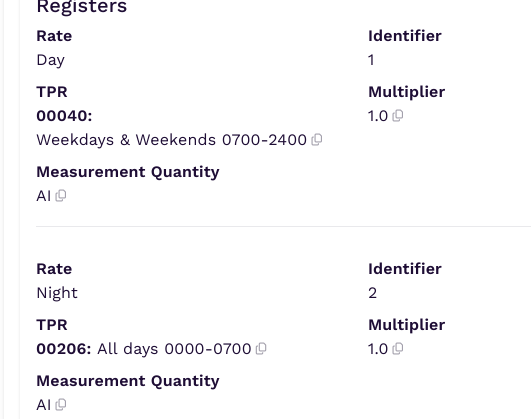Copy the Weekdays & Weekends 0700-2400 TPR text
Viewport: 531px width, 419px height.
(317, 140)
